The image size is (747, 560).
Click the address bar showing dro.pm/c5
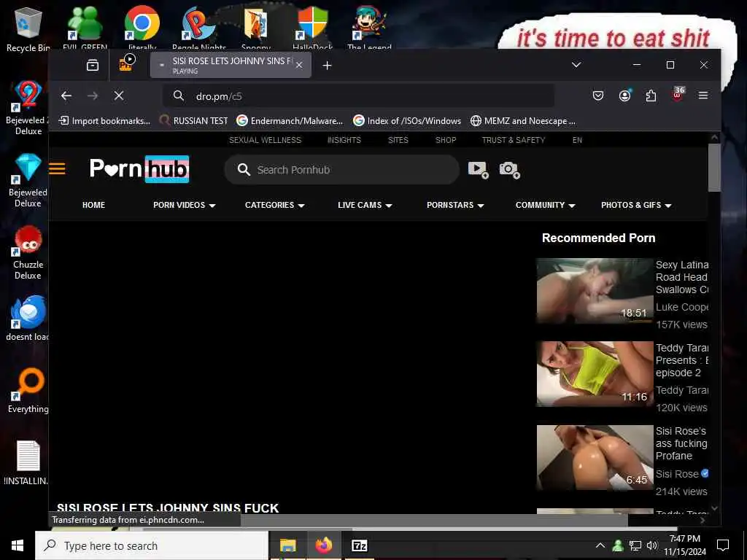(358, 96)
